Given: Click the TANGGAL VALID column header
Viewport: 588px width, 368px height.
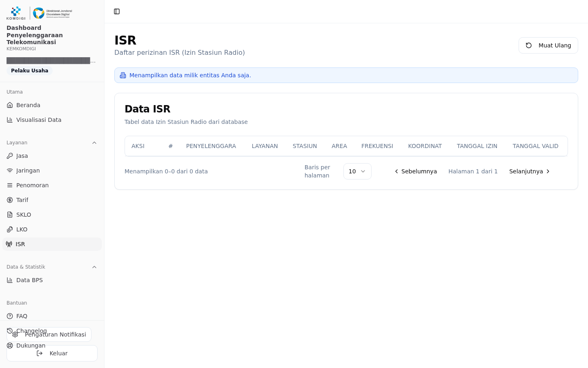Looking at the screenshot, I should click(x=535, y=146).
